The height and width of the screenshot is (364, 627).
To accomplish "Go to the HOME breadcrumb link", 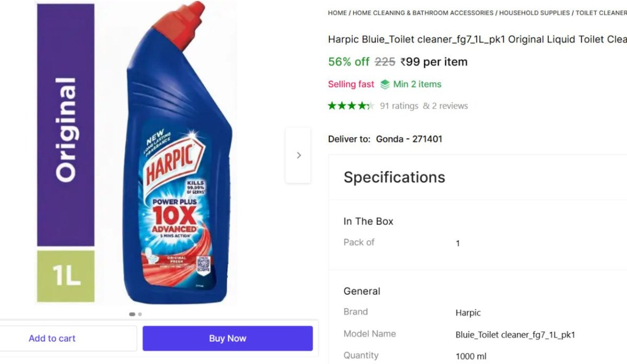I will pos(337,13).
